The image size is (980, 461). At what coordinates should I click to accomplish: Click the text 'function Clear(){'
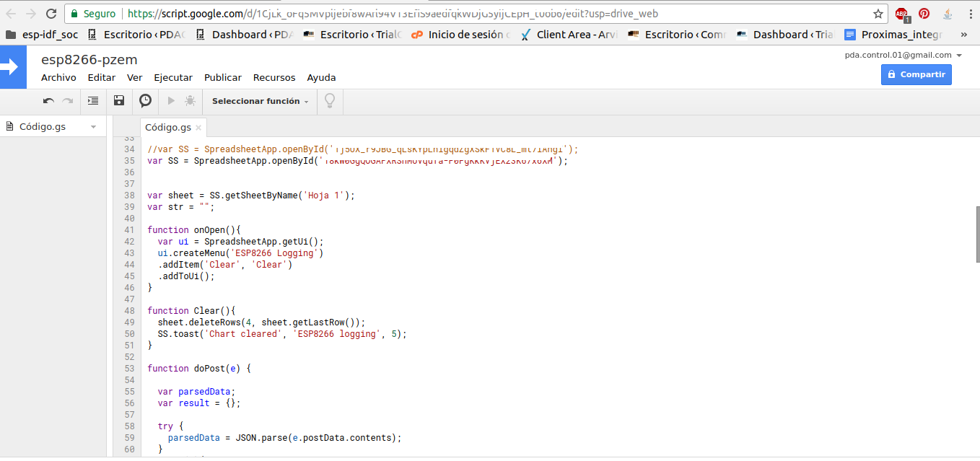[191, 311]
